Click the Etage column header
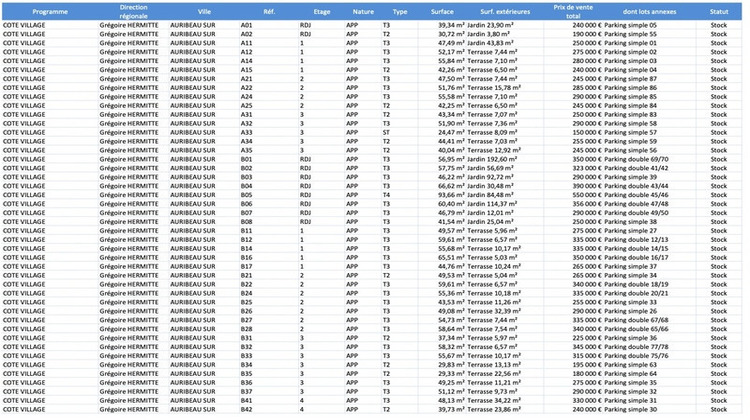Viewport: 750px width, 420px height. [x=322, y=11]
